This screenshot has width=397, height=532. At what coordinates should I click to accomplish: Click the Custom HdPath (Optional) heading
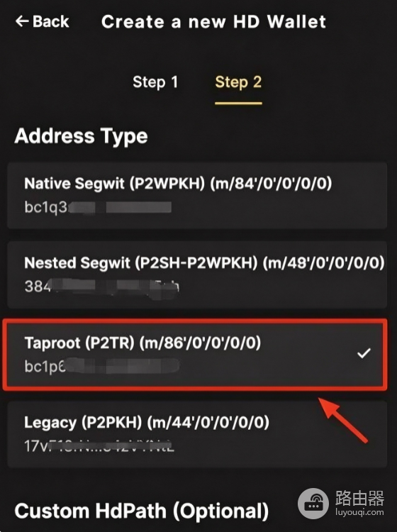pos(142,511)
